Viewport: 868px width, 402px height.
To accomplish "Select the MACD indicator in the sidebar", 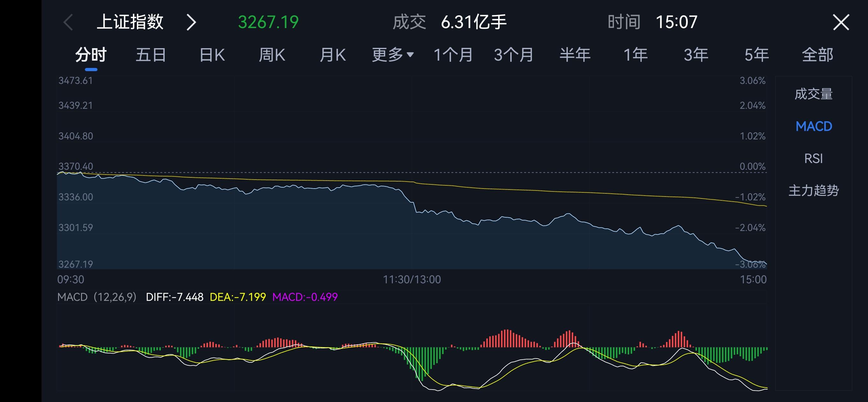I will (x=813, y=126).
